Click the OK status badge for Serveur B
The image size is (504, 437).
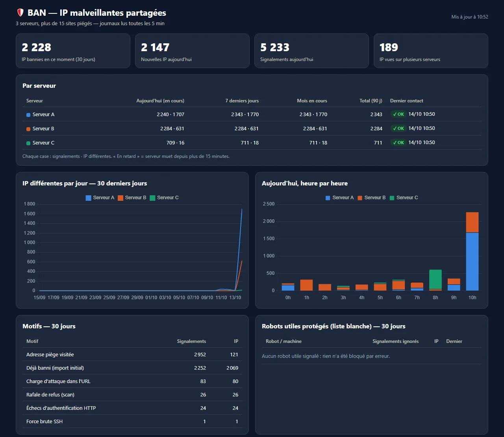pos(398,128)
